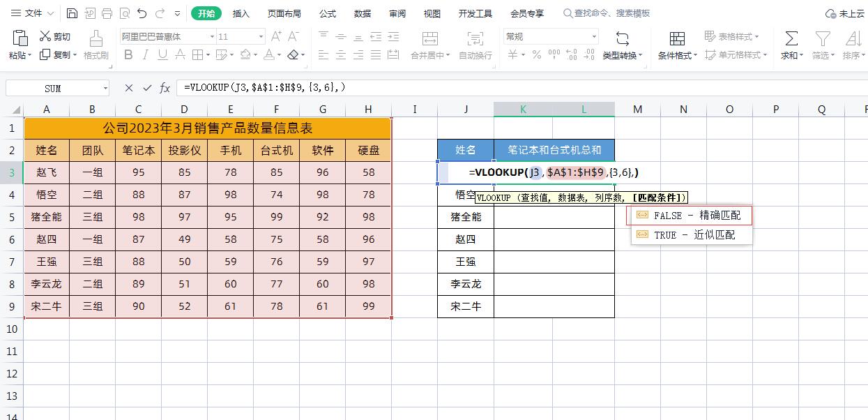Viewport: 868px width, 420px height.
Task: Toggle align text left
Action: tap(323, 54)
